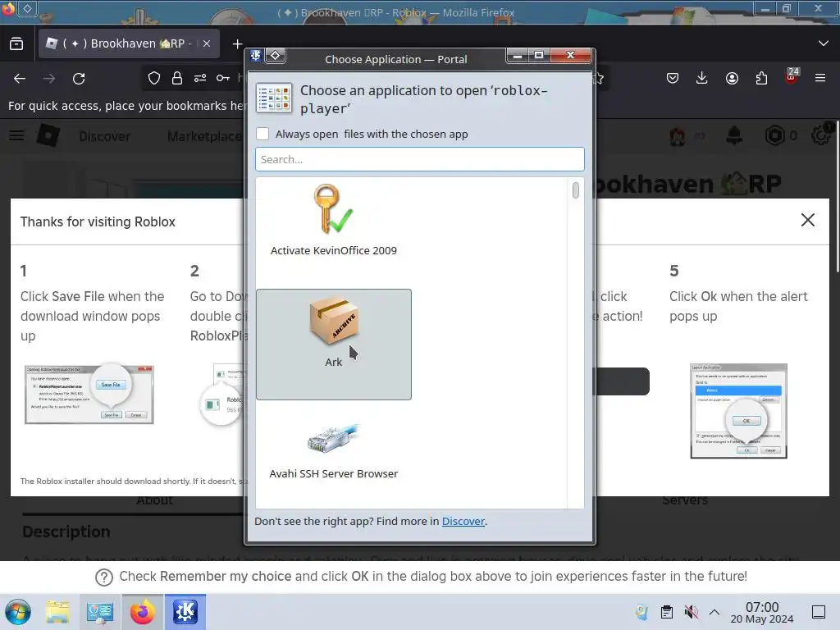Click the application Search field

(419, 159)
